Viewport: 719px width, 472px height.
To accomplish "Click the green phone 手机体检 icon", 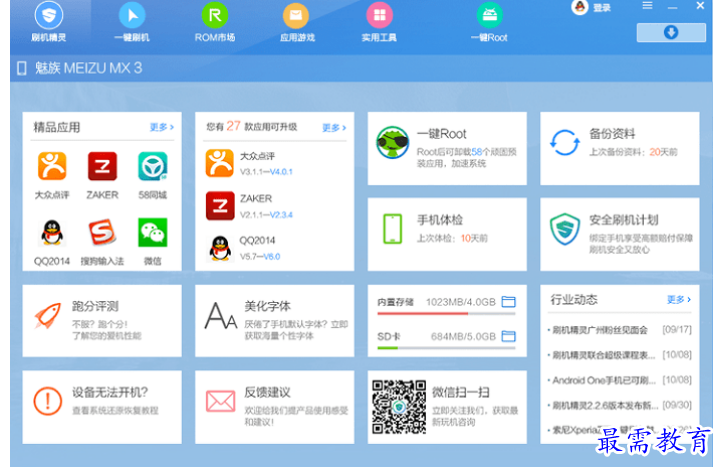I will (x=393, y=228).
